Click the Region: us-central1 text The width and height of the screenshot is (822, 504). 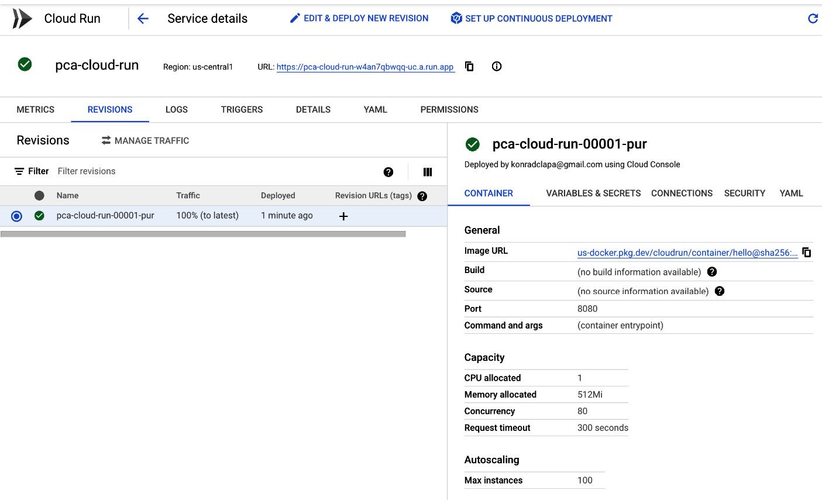click(x=198, y=67)
